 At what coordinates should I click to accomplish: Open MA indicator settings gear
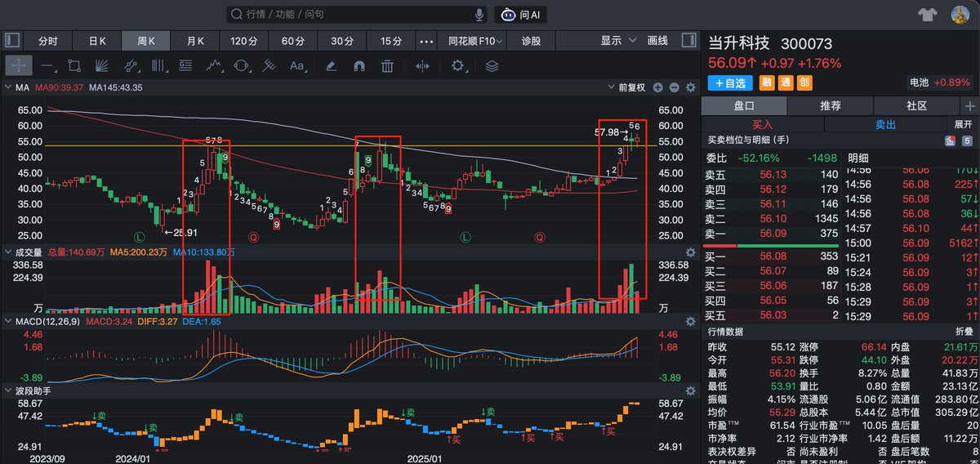(x=691, y=87)
